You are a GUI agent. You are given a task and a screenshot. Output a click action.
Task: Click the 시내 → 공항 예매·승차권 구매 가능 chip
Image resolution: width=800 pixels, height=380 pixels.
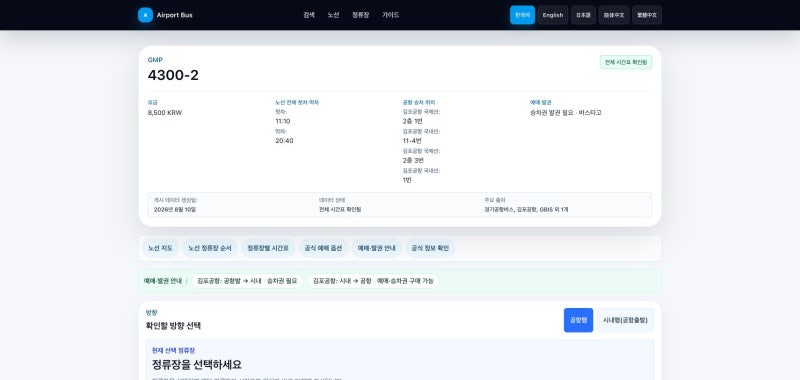pos(373,281)
